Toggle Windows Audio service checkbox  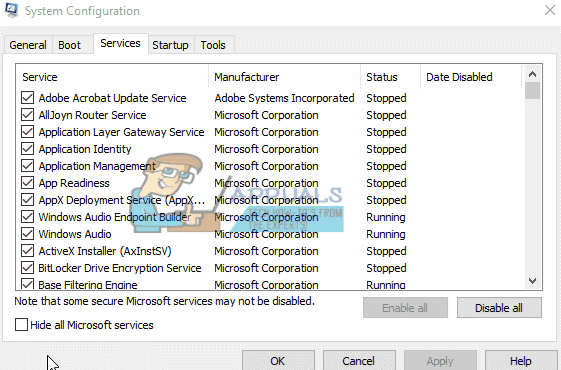point(28,234)
